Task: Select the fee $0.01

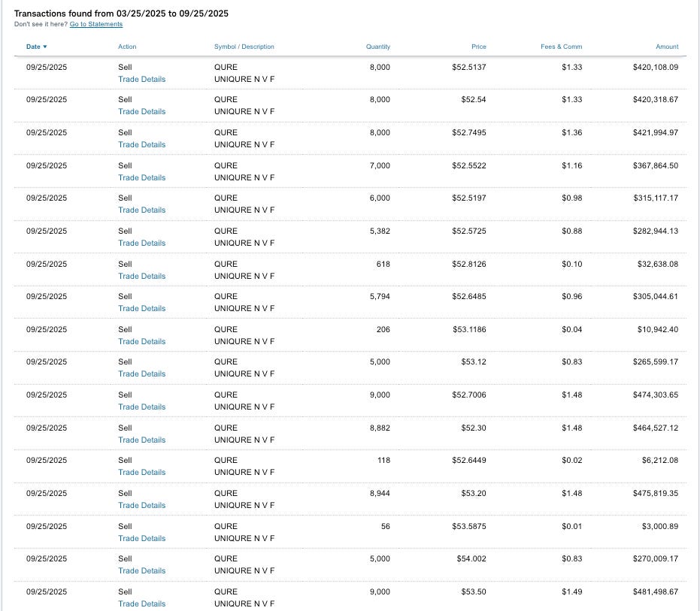Action: tap(572, 526)
